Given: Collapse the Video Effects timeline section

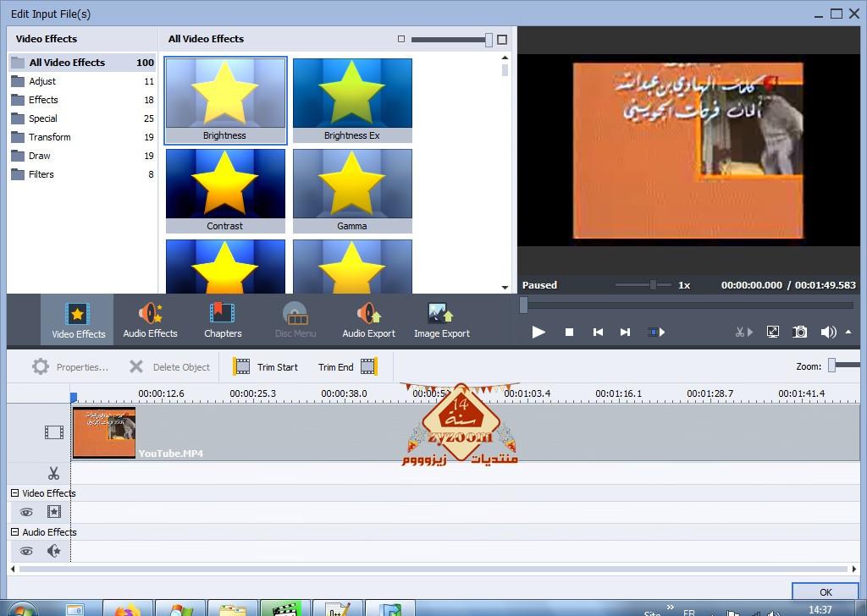Looking at the screenshot, I should click(15, 492).
